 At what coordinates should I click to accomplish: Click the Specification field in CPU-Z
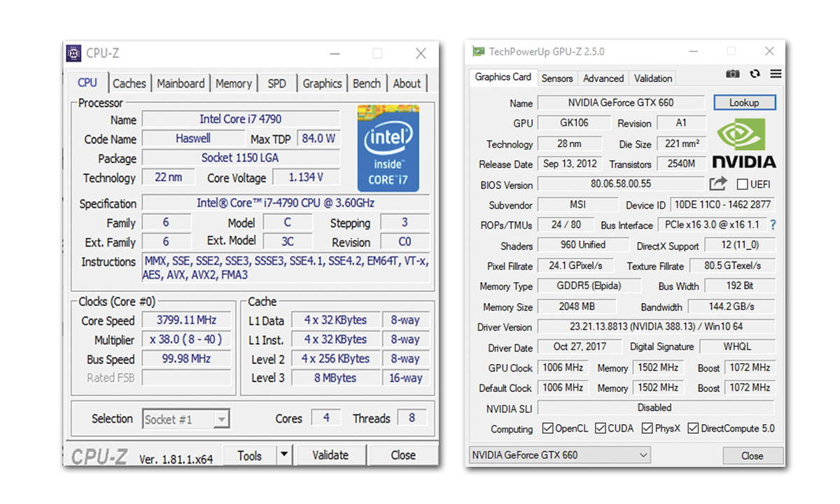click(286, 203)
